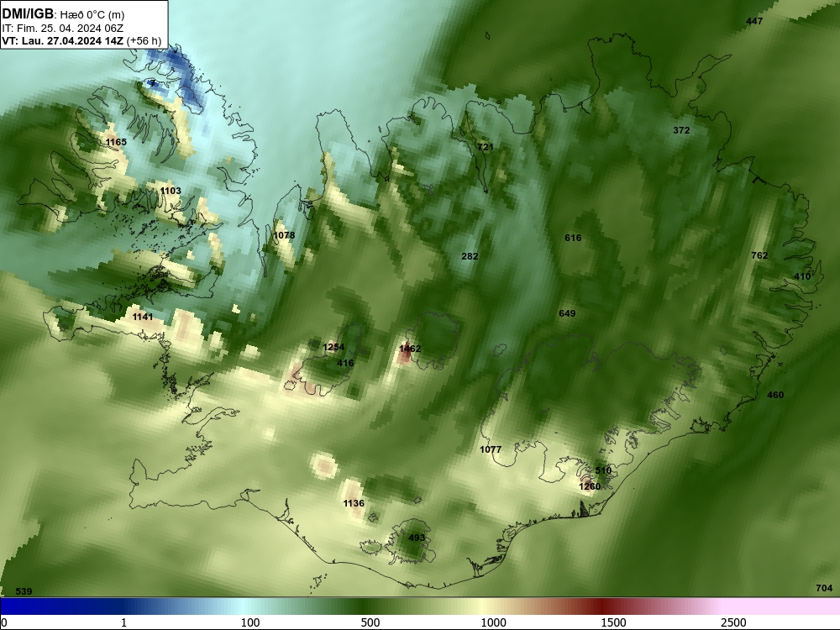Click the 704 value label
The width and height of the screenshot is (840, 630).
pyautogui.click(x=824, y=588)
